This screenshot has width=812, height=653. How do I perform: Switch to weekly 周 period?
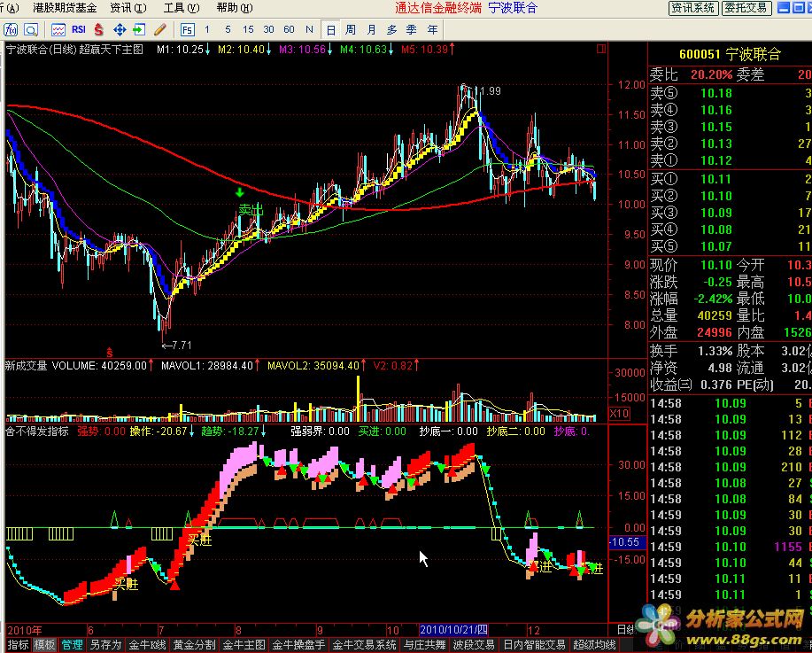pos(351,29)
